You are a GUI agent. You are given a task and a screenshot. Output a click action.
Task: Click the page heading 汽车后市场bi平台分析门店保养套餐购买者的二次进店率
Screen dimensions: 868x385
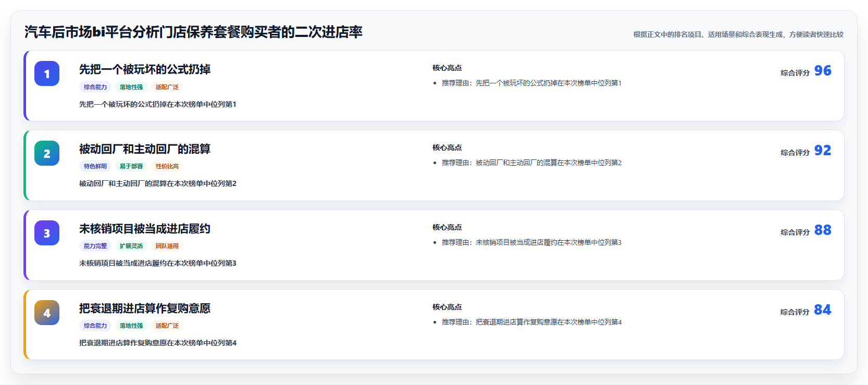click(x=193, y=32)
